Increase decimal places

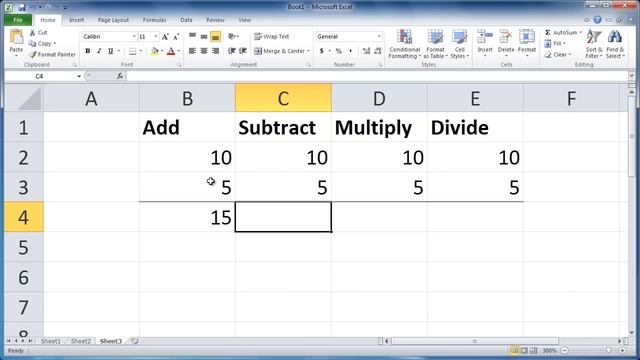click(x=366, y=51)
